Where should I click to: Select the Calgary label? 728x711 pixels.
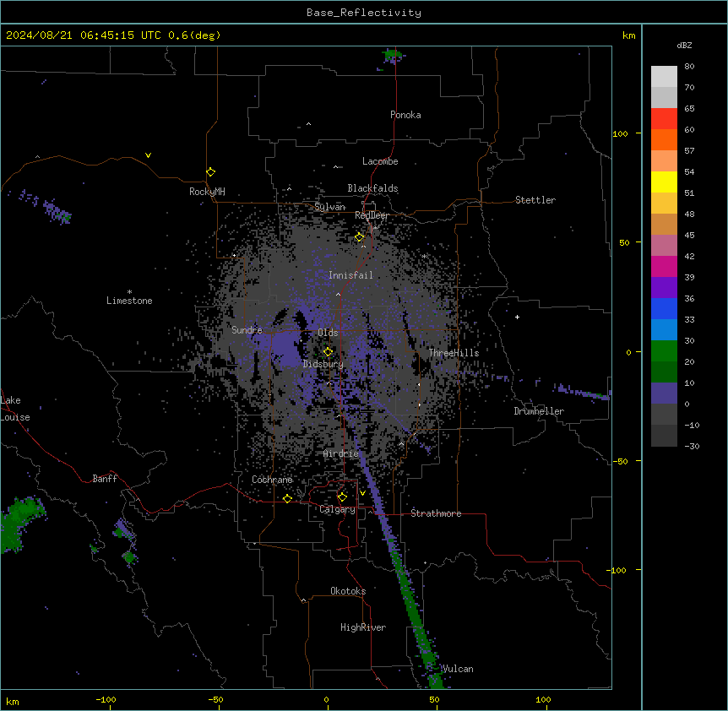tap(338, 509)
